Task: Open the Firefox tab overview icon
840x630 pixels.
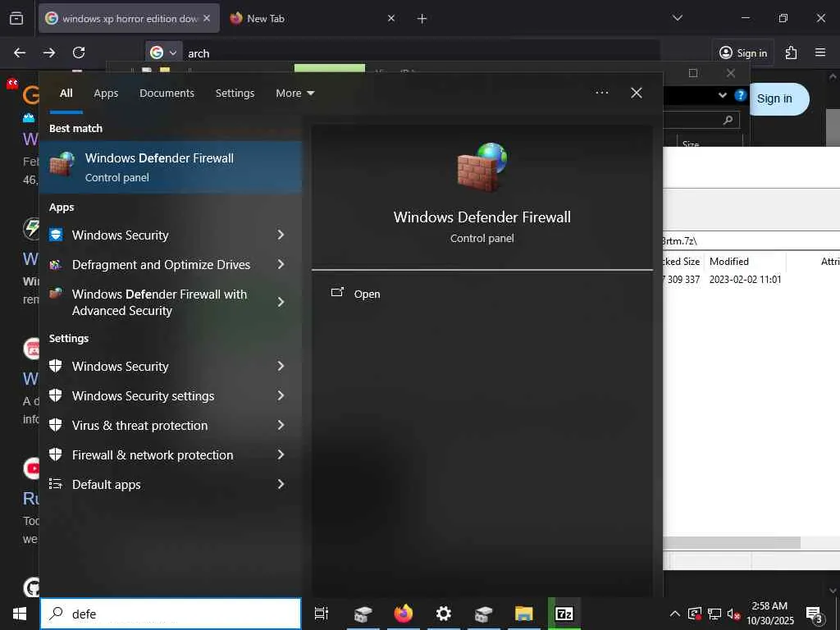Action: [16, 19]
